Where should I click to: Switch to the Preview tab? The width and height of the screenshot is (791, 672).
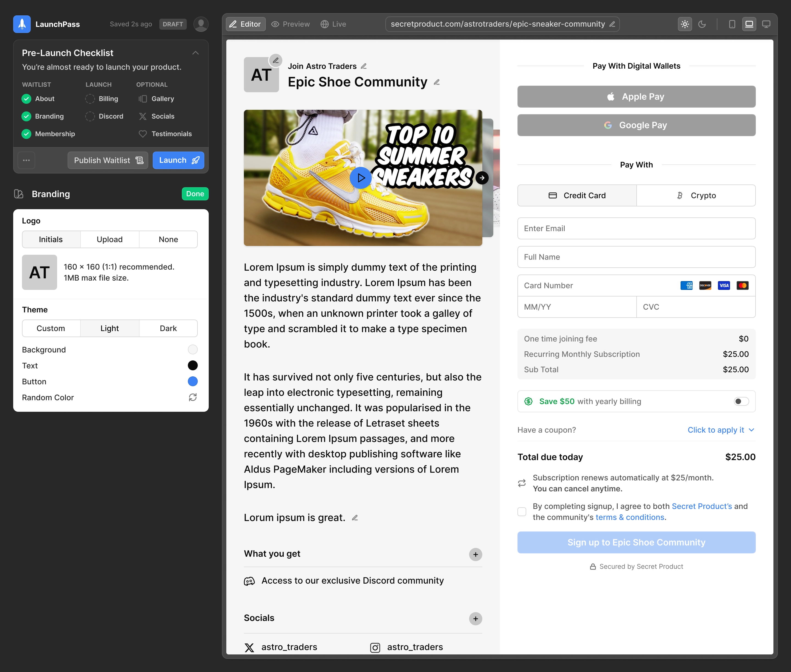(291, 24)
